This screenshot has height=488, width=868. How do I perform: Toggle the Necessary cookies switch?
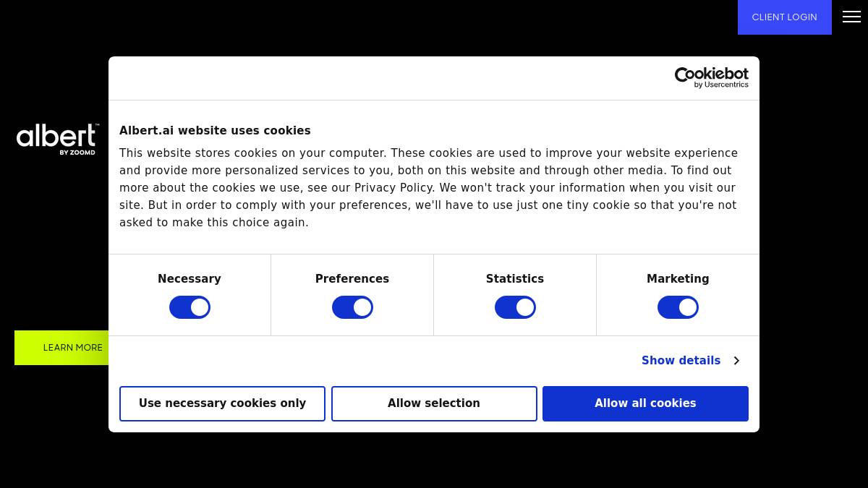[x=190, y=307]
